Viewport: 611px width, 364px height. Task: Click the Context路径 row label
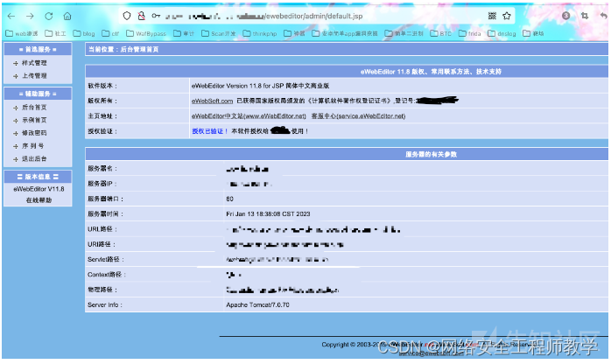[107, 275]
